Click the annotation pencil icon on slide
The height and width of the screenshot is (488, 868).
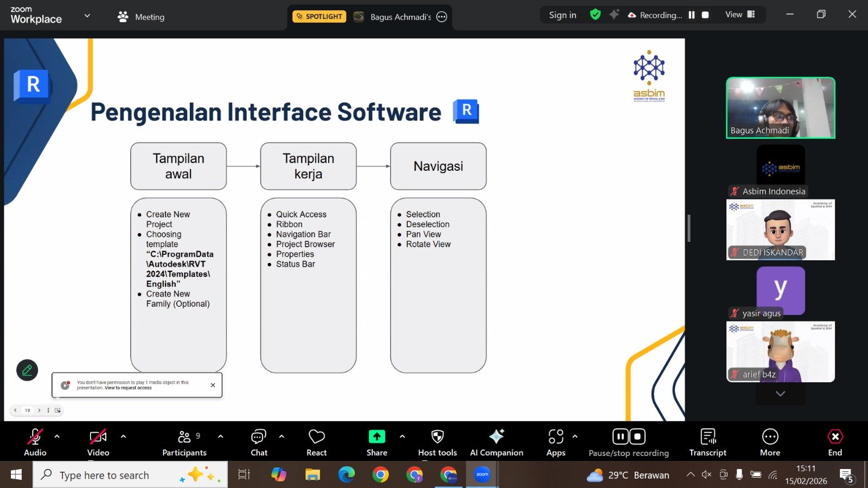tap(27, 370)
